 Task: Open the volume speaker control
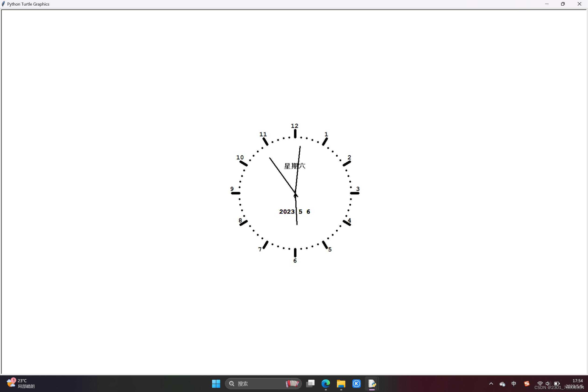[x=548, y=384]
